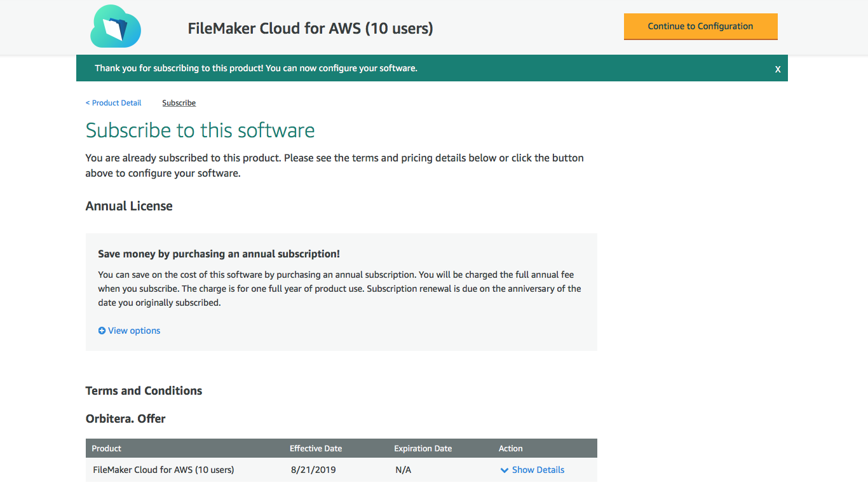Return to the Product Detail page
Viewport: 868px width, 492px height.
[113, 102]
